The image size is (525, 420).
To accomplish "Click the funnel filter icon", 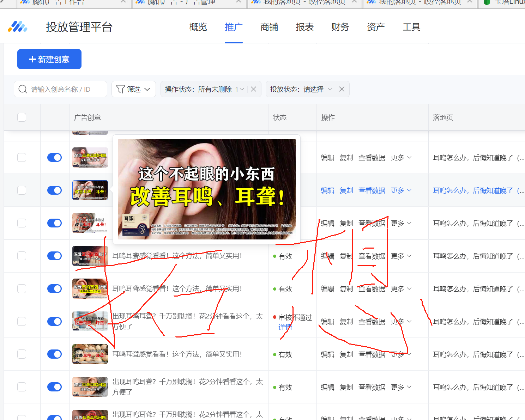I will 120,89.
